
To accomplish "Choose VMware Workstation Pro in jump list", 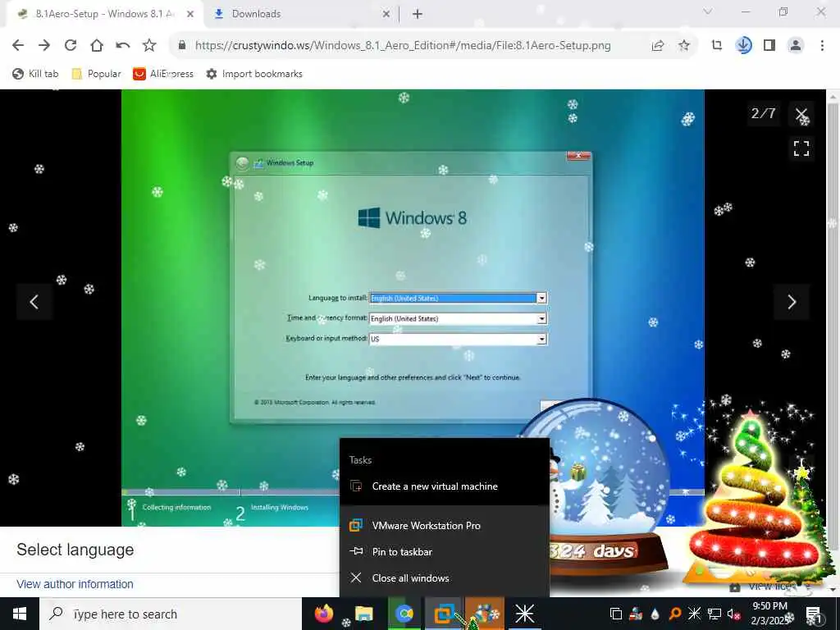I will pos(445,526).
